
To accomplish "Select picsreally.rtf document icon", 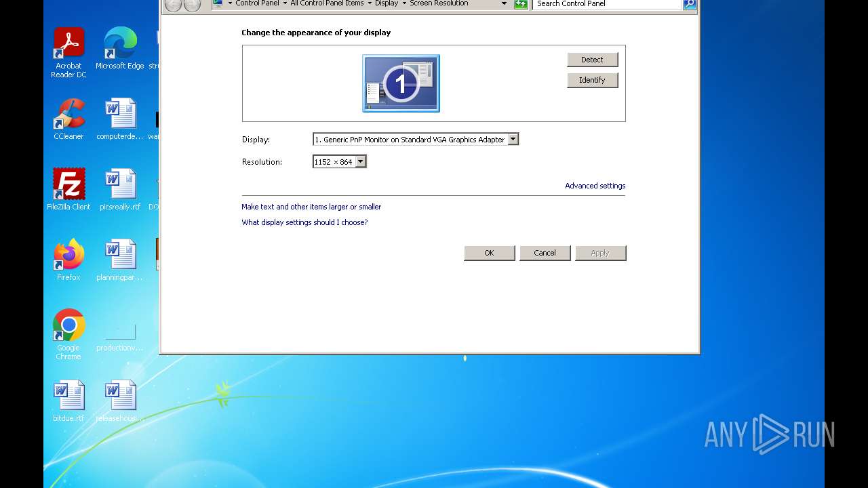I will point(120,190).
